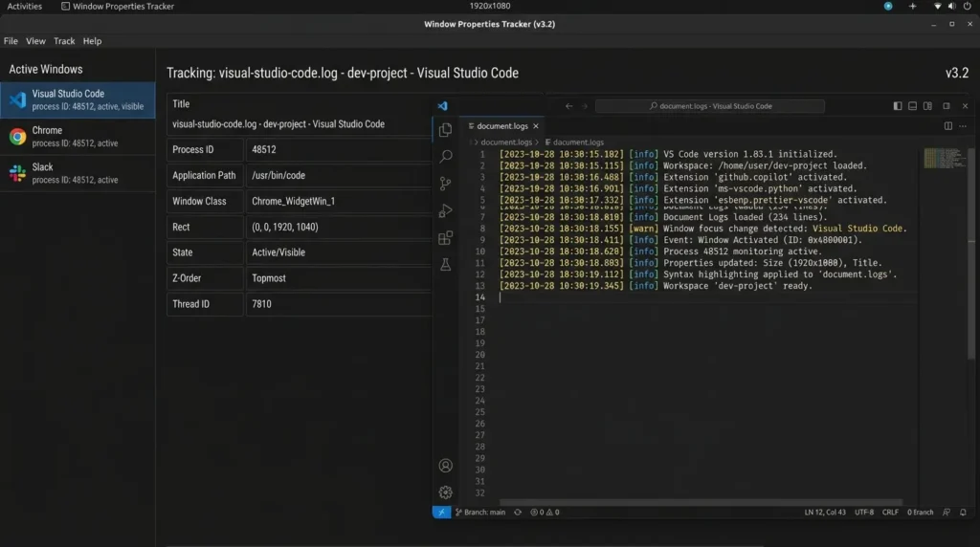This screenshot has height=547, width=980.
Task: Click the Chrome logo icon in window list
Action: pyautogui.click(x=17, y=137)
